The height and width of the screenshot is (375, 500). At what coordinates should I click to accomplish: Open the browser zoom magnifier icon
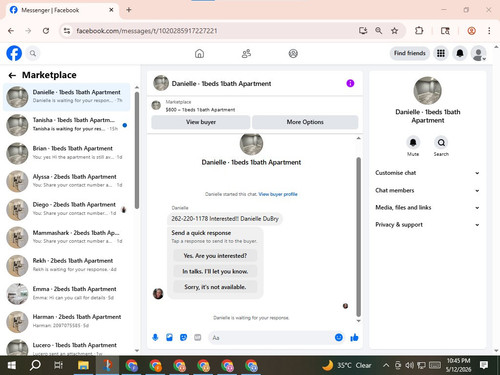tap(378, 31)
